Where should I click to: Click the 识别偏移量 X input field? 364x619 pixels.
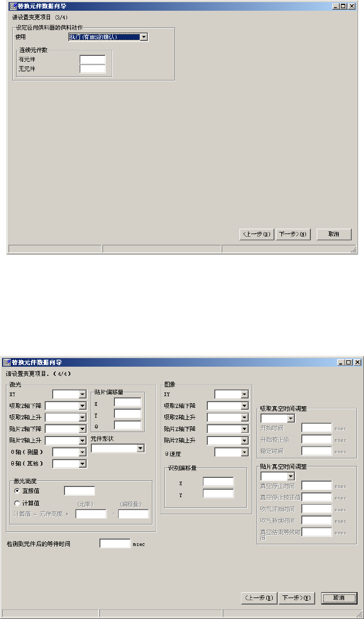(219, 482)
